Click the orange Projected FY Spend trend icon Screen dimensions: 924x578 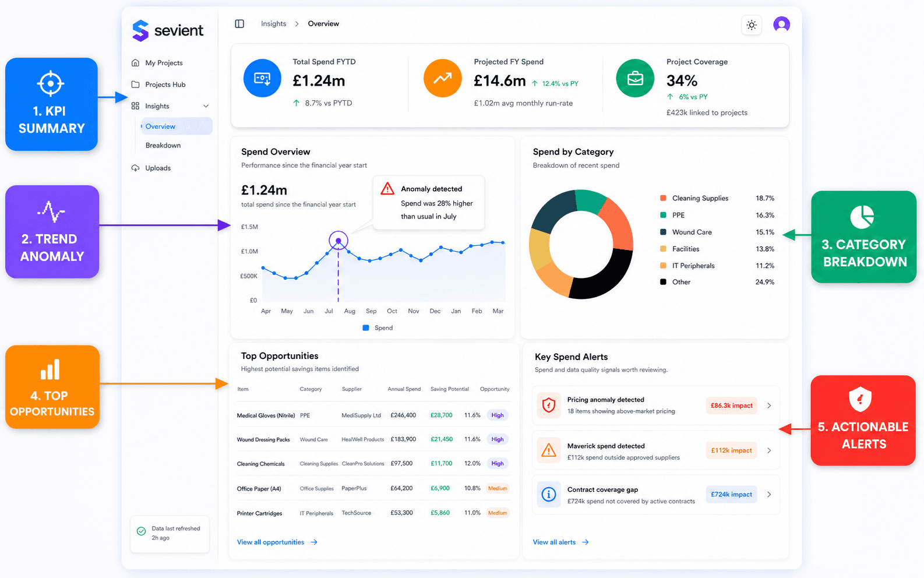(443, 78)
